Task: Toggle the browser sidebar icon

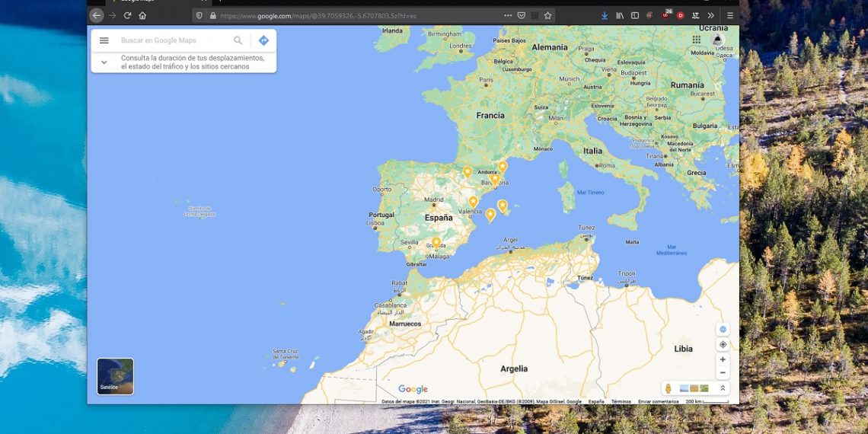Action: (635, 15)
